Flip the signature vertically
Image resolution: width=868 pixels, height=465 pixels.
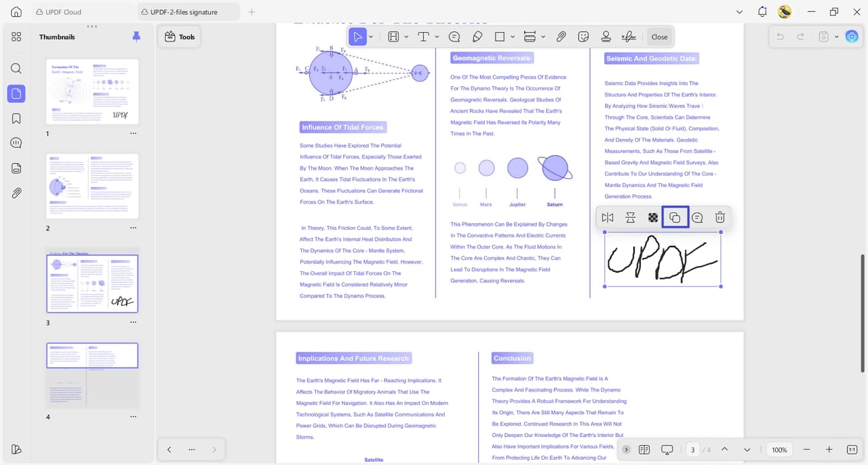click(x=630, y=218)
